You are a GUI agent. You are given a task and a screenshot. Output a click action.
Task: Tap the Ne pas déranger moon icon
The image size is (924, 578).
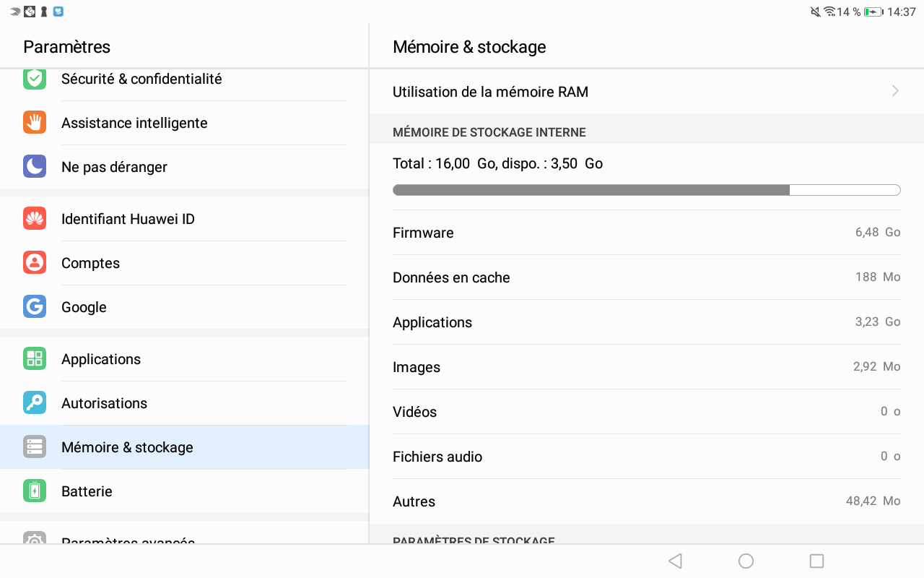click(x=35, y=167)
